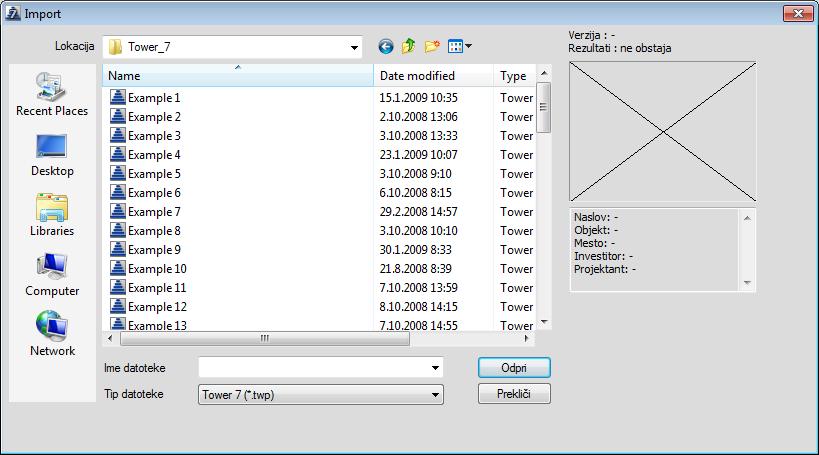
Task: Select the Example 1 file icon
Action: [x=118, y=97]
